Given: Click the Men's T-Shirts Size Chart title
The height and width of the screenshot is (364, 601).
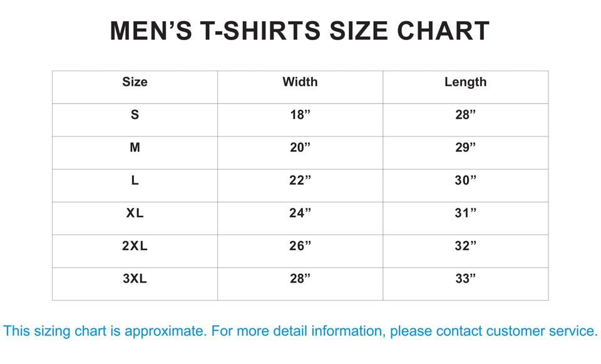Looking at the screenshot, I should [300, 31].
